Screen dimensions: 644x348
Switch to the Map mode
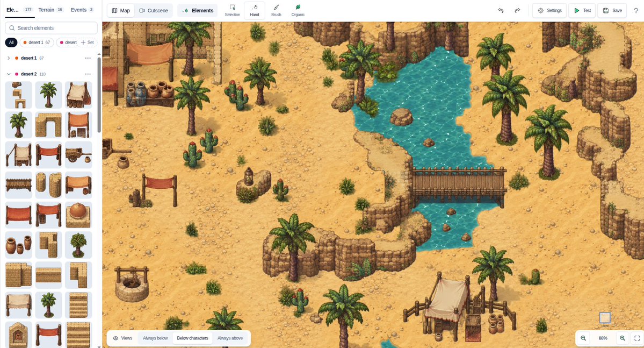coord(121,10)
